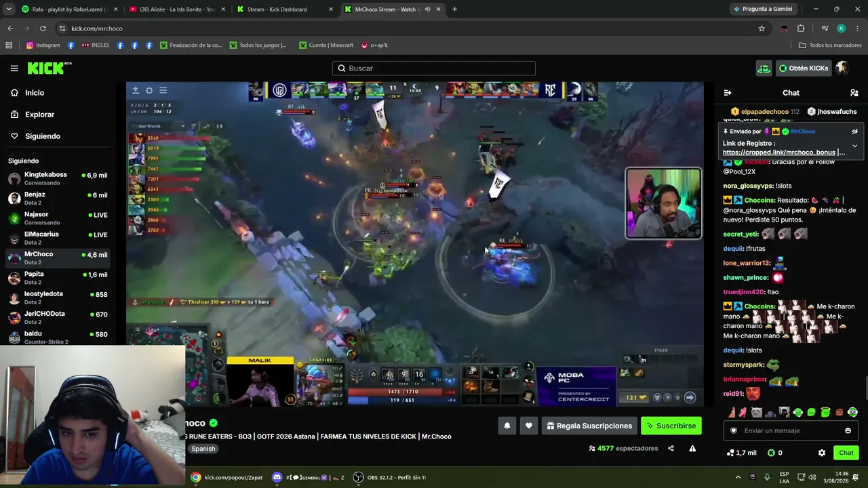Click the address bar URL kick.com/mrchoco
Viewport: 868px width, 488px height.
coord(97,28)
